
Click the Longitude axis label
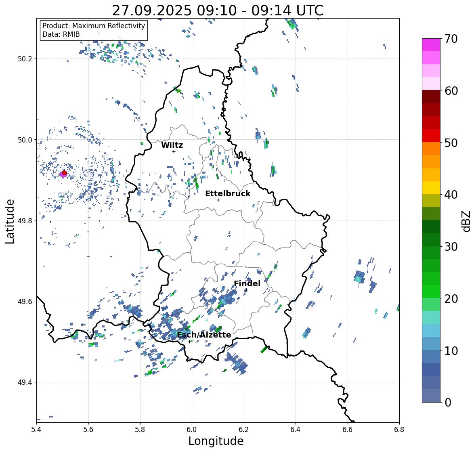click(216, 441)
